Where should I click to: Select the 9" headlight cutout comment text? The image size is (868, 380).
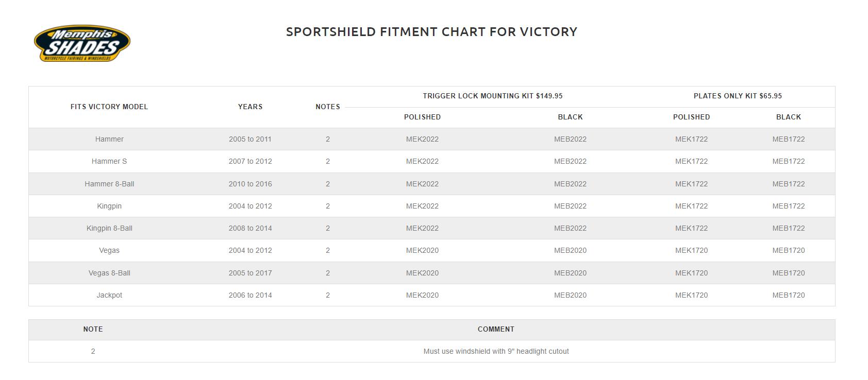coord(496,351)
